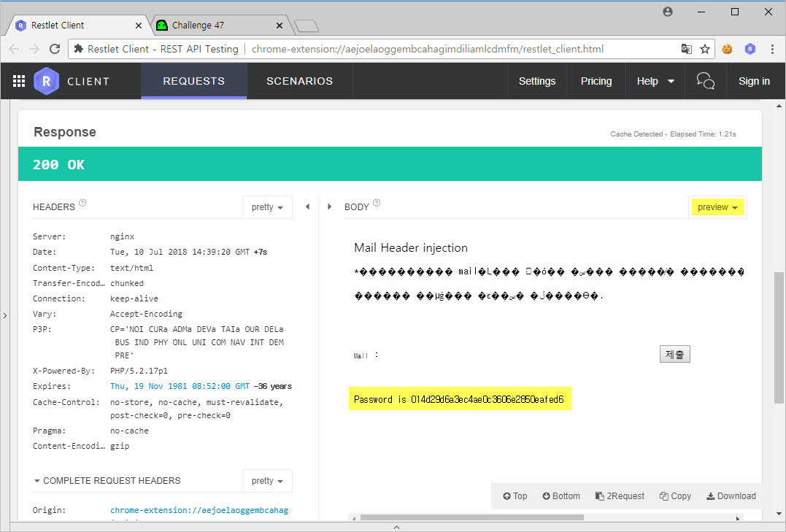Open Chrome three-dot menu
786x532 pixels.
(x=772, y=49)
